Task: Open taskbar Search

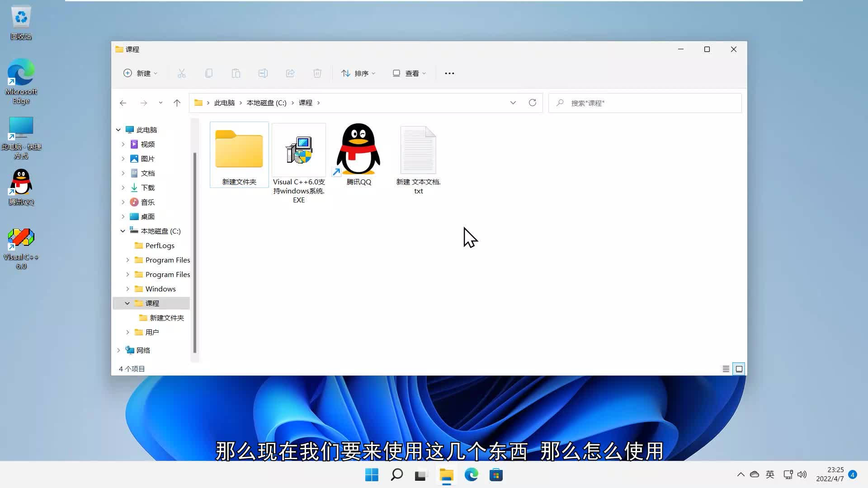Action: click(396, 475)
